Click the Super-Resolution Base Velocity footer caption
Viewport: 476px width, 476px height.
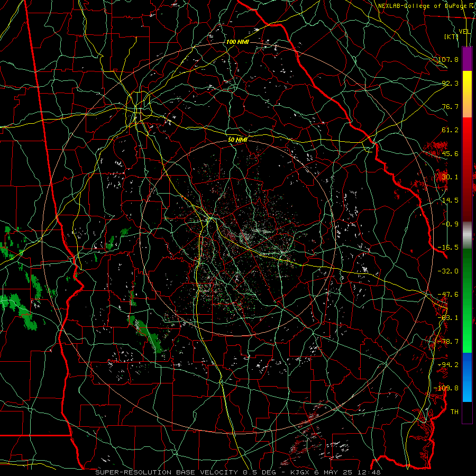238,472
